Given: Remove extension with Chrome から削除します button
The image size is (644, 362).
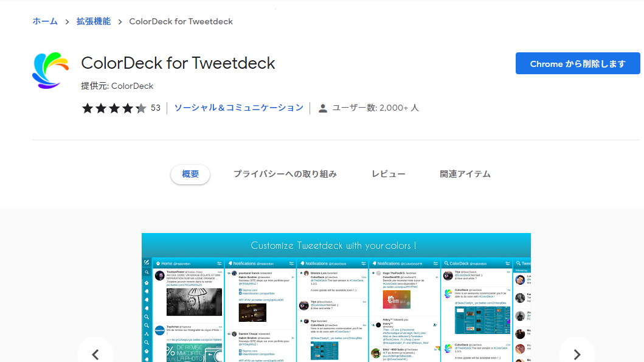Looking at the screenshot, I should coord(578,63).
